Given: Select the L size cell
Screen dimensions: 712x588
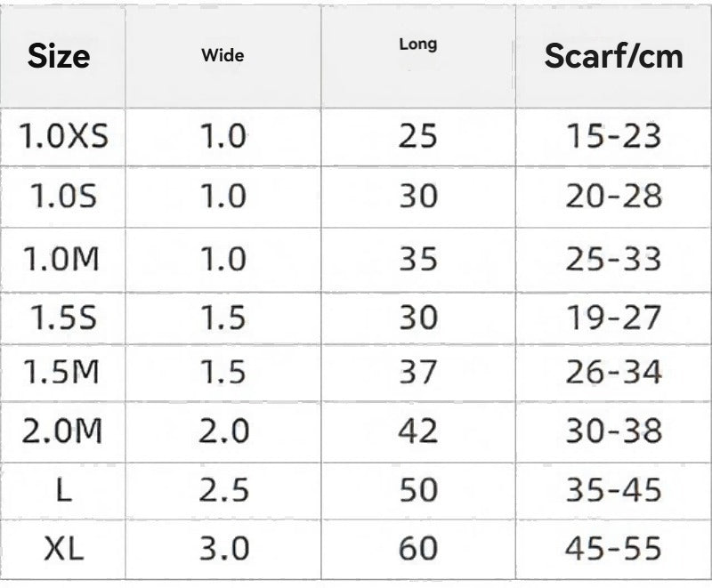Looking at the screenshot, I should [x=62, y=490].
